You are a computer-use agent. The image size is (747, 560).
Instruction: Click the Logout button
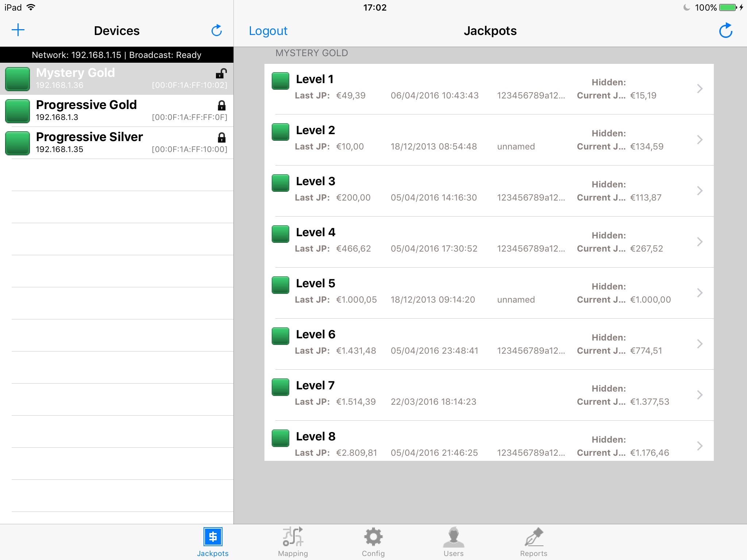point(268,31)
